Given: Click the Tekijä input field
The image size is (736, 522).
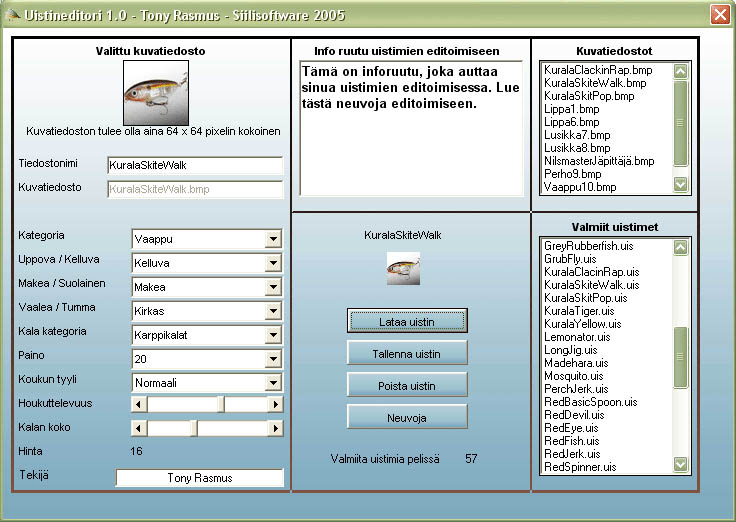Looking at the screenshot, I should coord(200,478).
